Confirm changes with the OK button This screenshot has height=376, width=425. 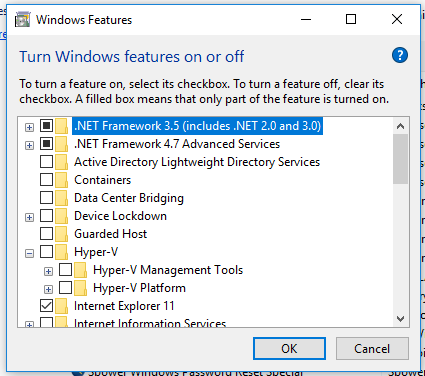point(289,349)
